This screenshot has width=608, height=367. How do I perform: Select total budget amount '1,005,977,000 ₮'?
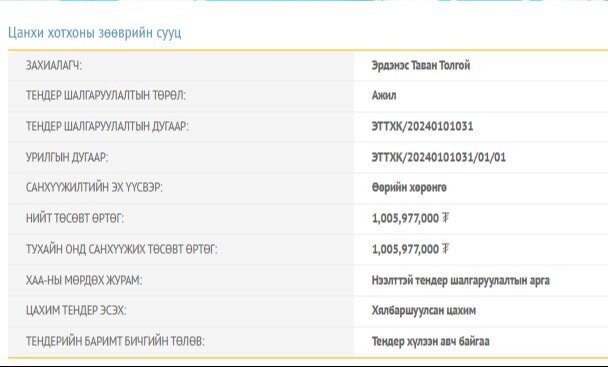point(410,218)
